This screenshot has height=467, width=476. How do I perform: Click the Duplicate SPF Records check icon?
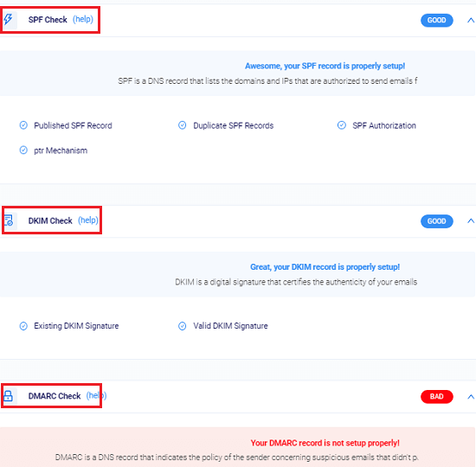(182, 125)
